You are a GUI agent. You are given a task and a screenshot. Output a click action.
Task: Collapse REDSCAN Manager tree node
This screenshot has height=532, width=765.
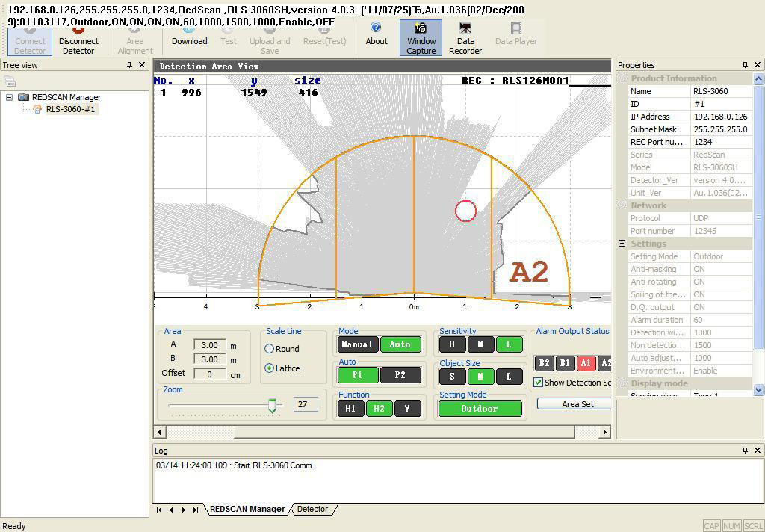(x=9, y=97)
